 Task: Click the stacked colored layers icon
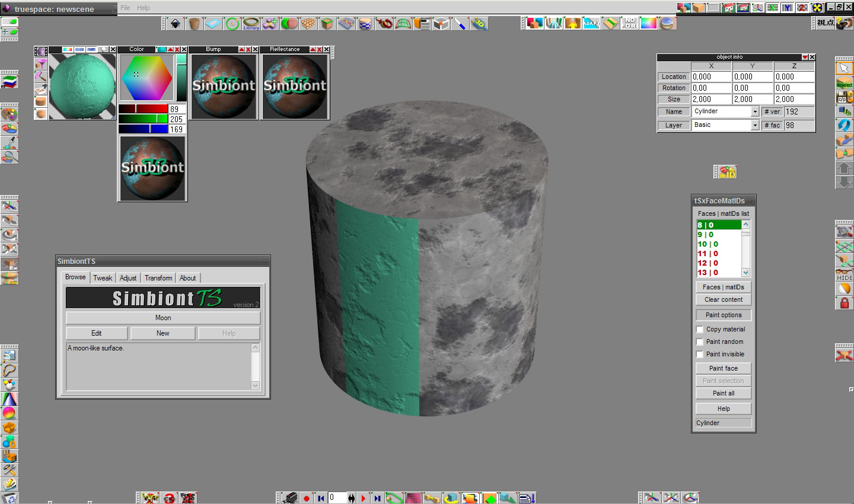click(x=9, y=81)
